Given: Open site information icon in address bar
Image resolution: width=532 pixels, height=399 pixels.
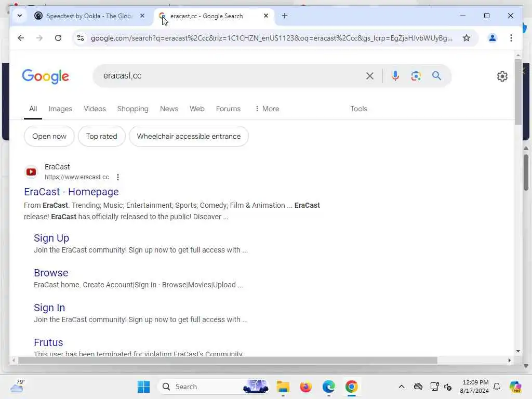Looking at the screenshot, I should (81, 38).
